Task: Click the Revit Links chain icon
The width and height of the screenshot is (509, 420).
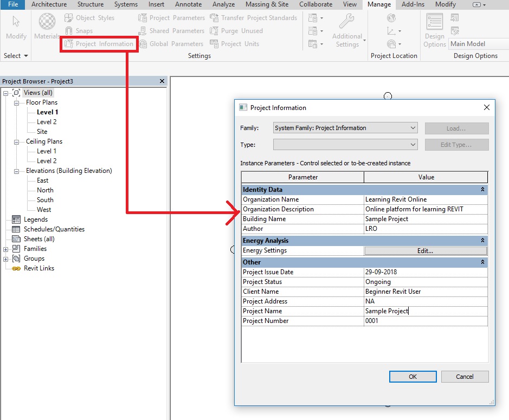Action: point(16,268)
